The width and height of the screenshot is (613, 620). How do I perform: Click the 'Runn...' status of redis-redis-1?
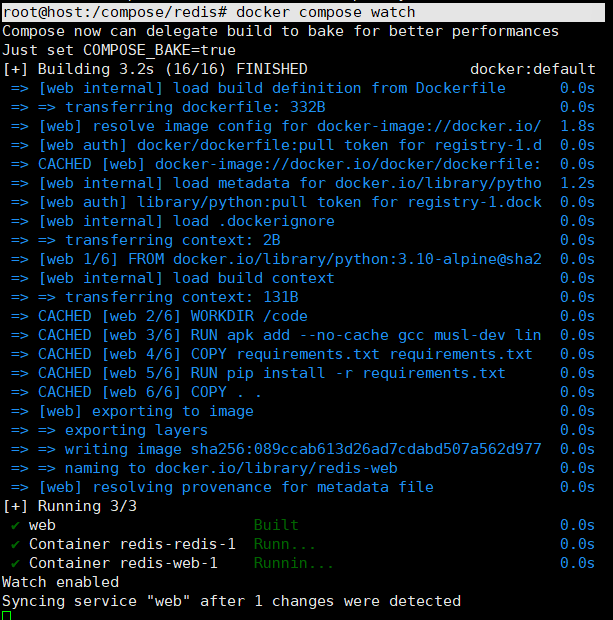click(284, 544)
